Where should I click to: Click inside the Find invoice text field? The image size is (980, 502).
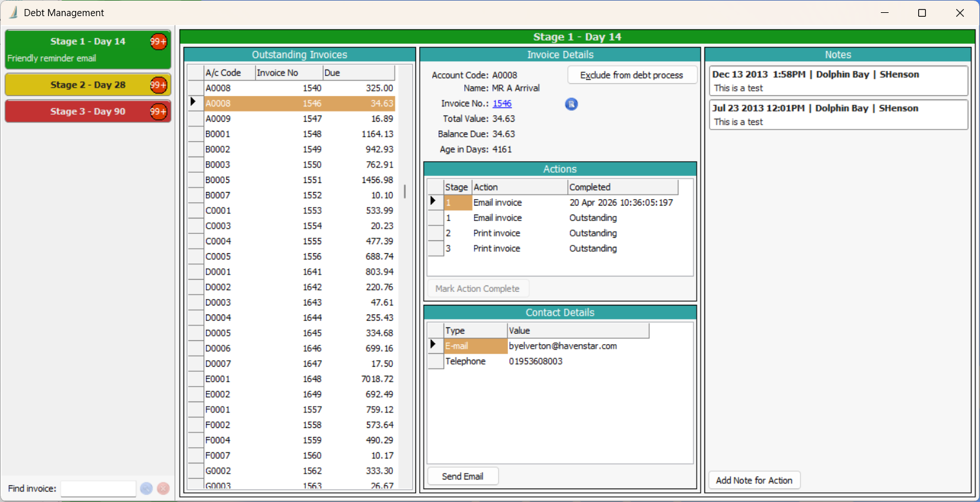pos(98,488)
